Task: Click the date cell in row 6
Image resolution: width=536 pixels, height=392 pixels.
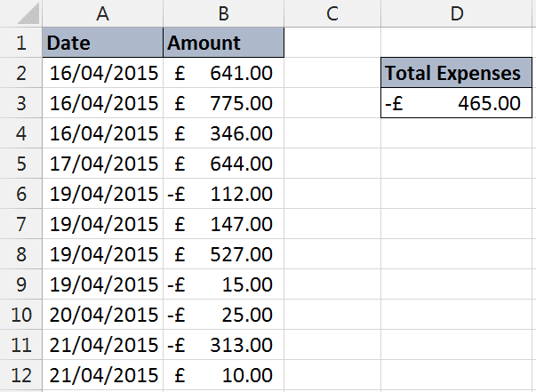Action: pos(102,194)
